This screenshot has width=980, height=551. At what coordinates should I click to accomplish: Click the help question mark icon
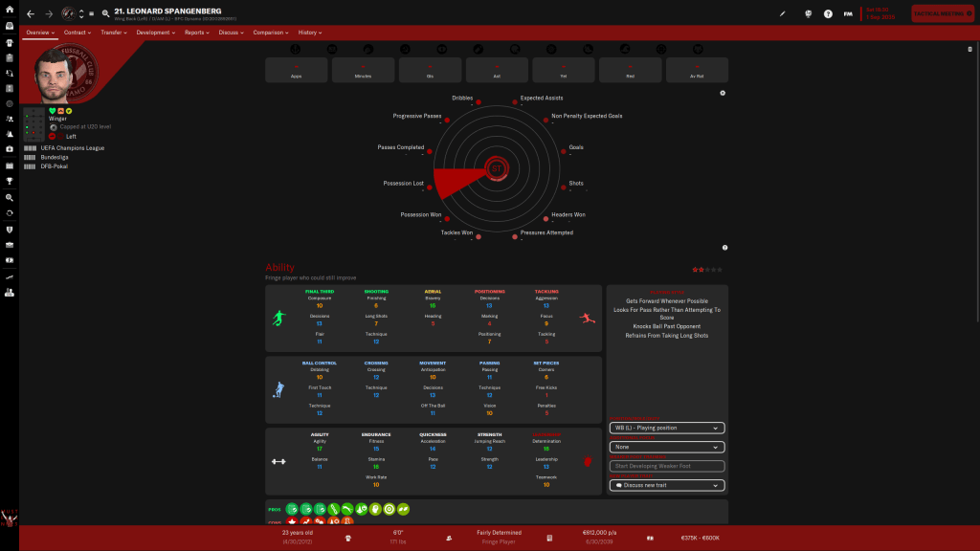(828, 14)
